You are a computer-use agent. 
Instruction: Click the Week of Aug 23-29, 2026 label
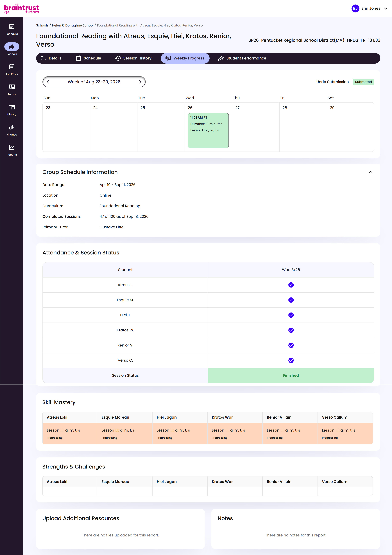(x=94, y=82)
